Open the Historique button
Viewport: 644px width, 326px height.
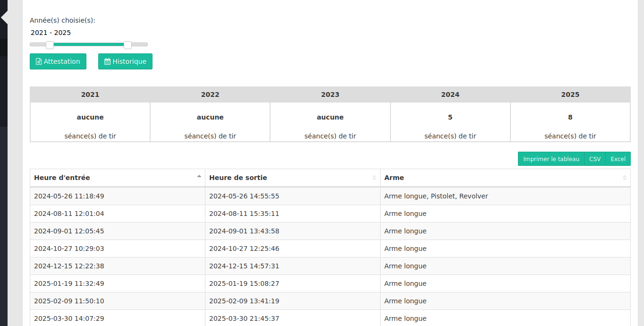[125, 61]
